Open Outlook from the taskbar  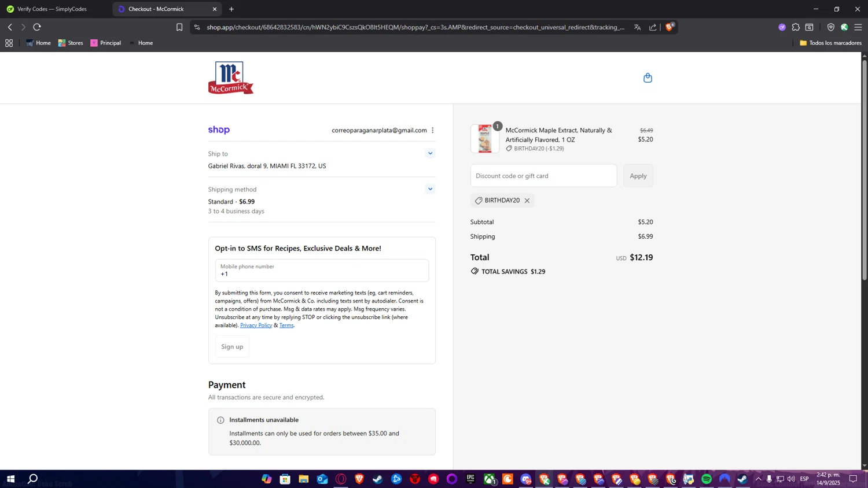coord(322,479)
